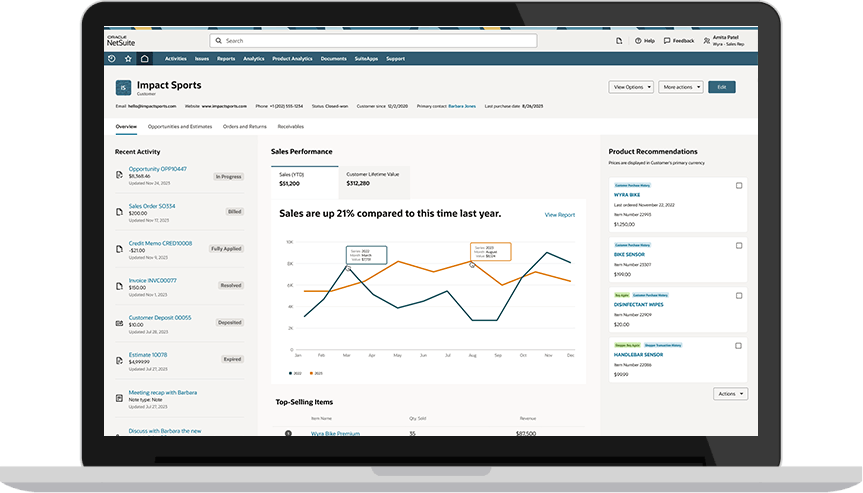Open the More actions dropdown

(x=680, y=87)
